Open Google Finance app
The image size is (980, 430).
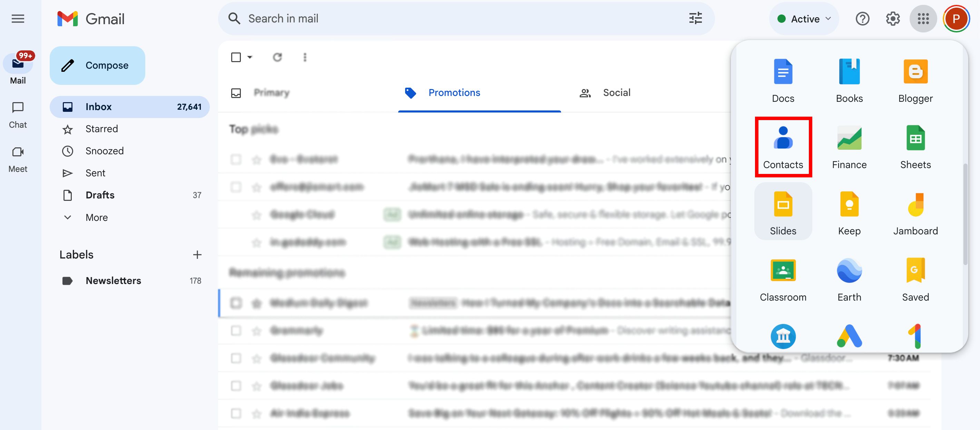click(x=849, y=147)
